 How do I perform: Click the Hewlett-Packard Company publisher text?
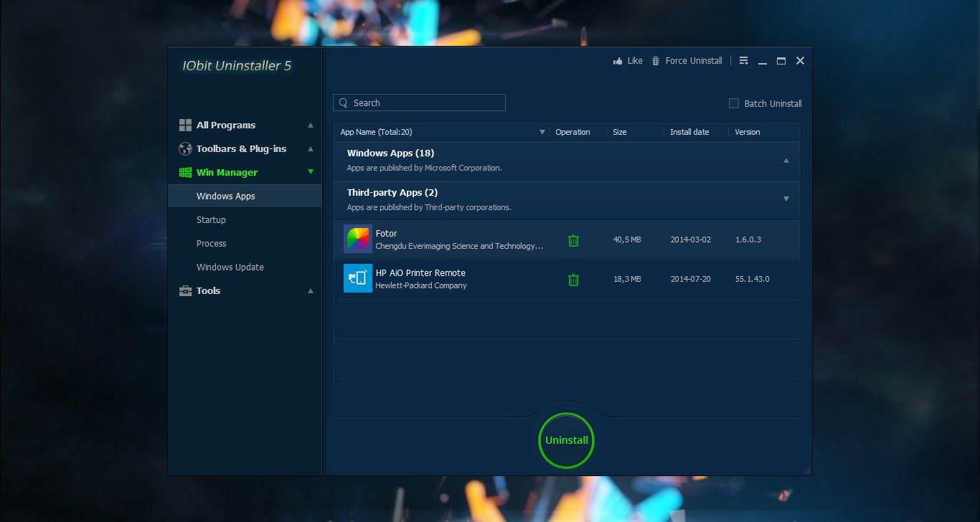pos(421,285)
